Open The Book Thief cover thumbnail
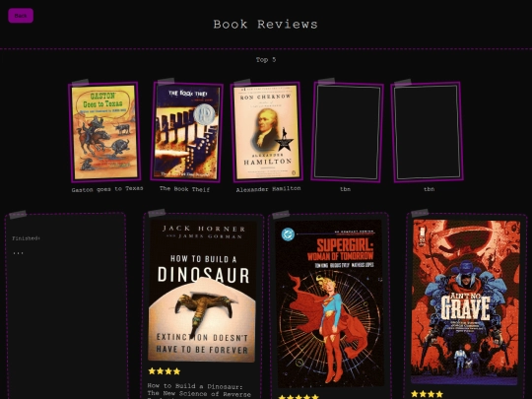Screen dimensions: 532x399 pos(186,132)
